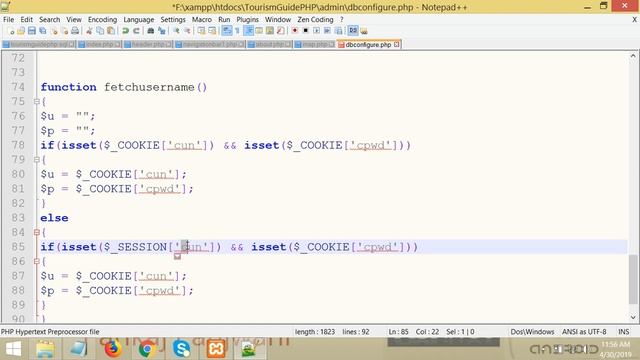Click the Close document toolbar icon
The image size is (640, 360).
(x=54, y=31)
